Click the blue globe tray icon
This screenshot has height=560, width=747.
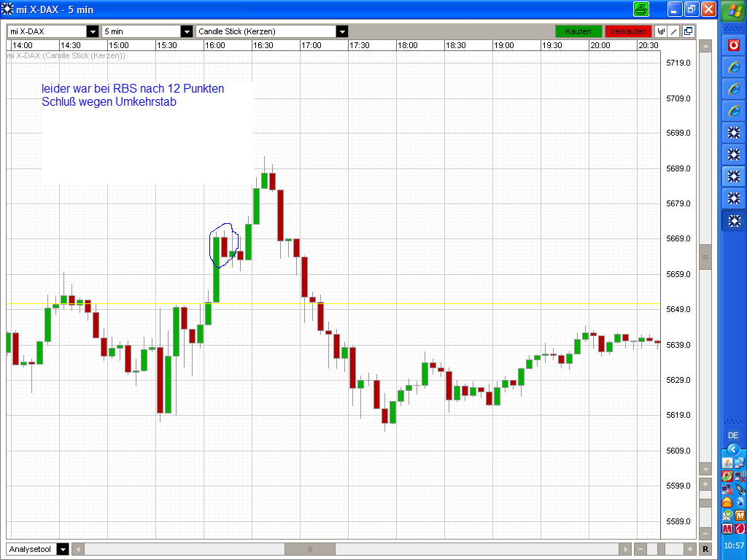click(740, 502)
